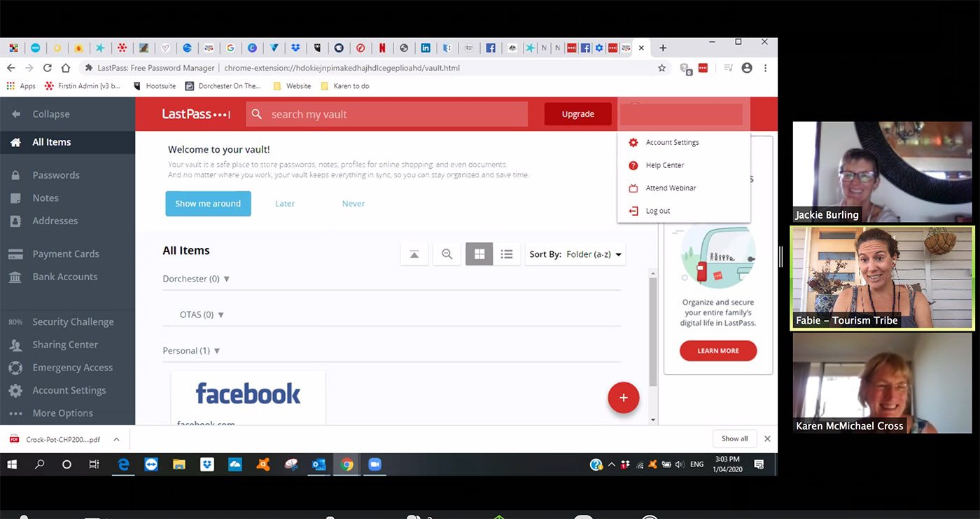Open the facebook vault item tile
Viewport: 980px width, 519px height.
tap(248, 398)
